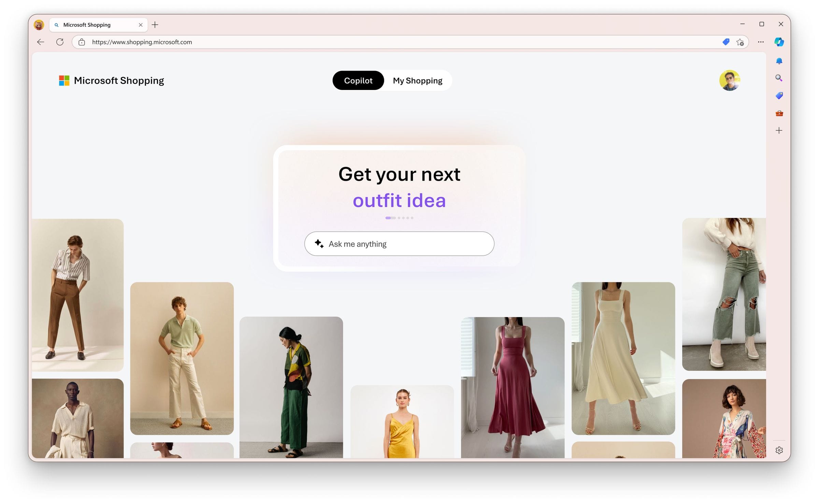Open floral kimono robe photo

pos(724,418)
